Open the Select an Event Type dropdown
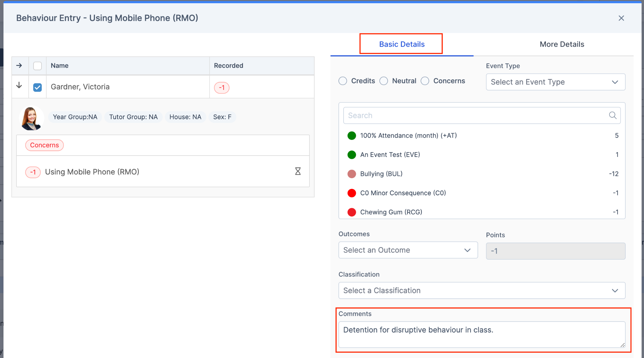The image size is (644, 358). coord(555,82)
